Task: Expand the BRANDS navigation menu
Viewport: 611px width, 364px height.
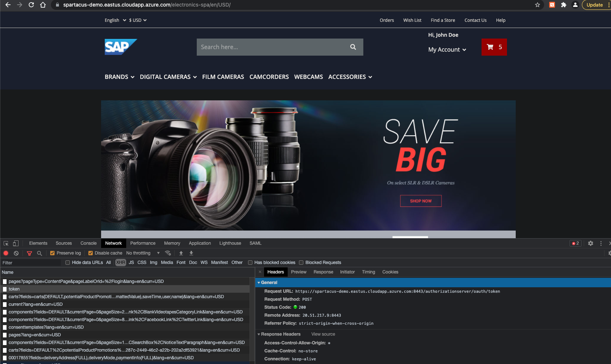Action: tap(119, 77)
